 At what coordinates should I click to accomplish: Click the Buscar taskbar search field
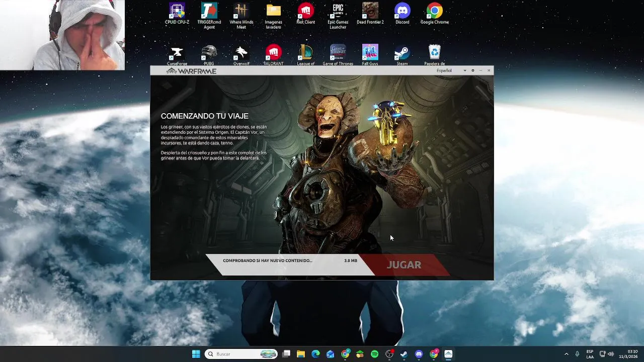[242, 354]
